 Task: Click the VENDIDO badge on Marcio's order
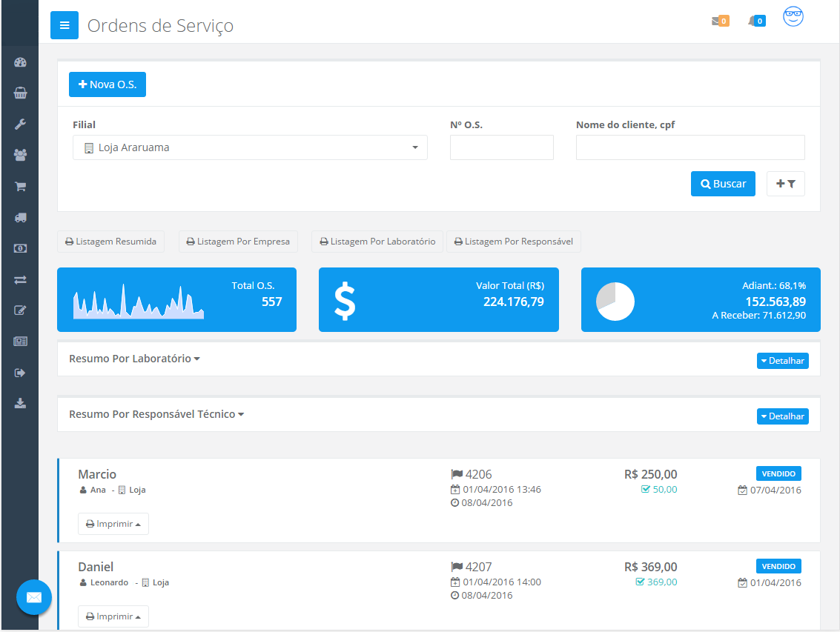[x=778, y=474]
